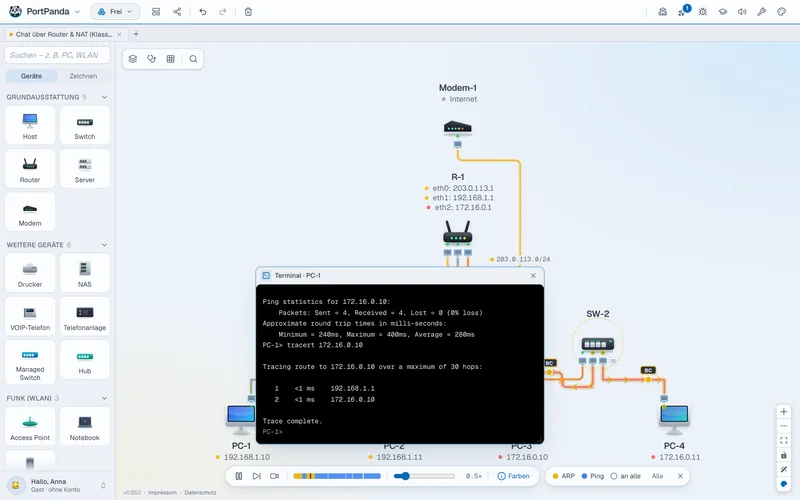
Task: Pause the simulation playback
Action: 238,476
